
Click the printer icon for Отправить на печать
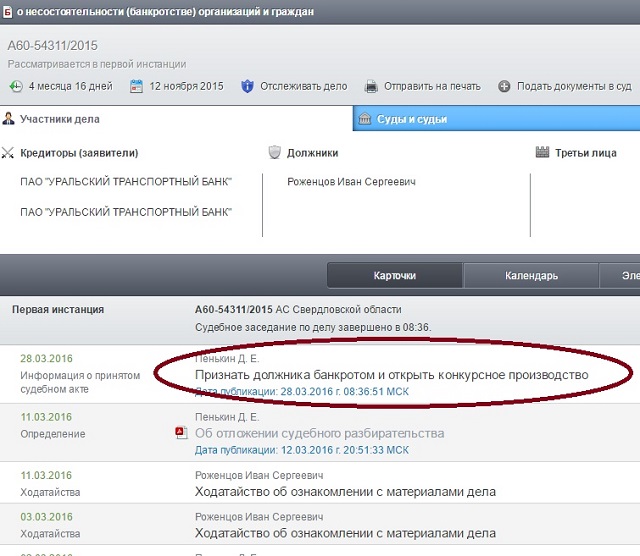click(371, 87)
